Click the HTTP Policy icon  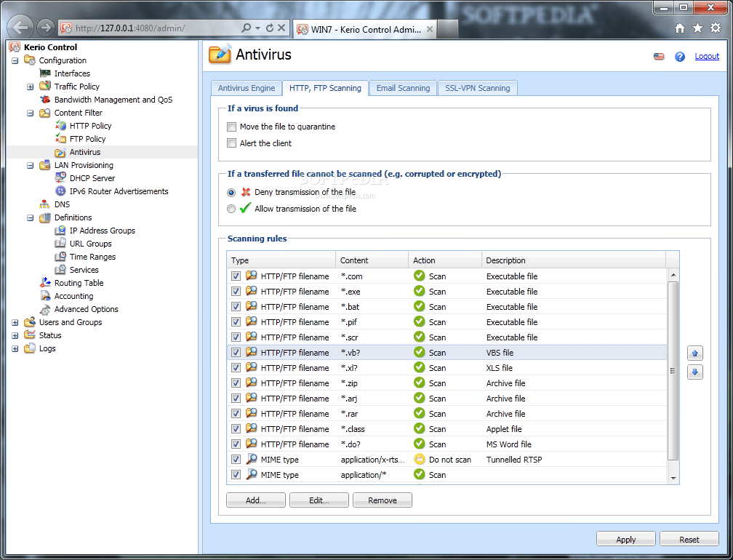[x=60, y=125]
